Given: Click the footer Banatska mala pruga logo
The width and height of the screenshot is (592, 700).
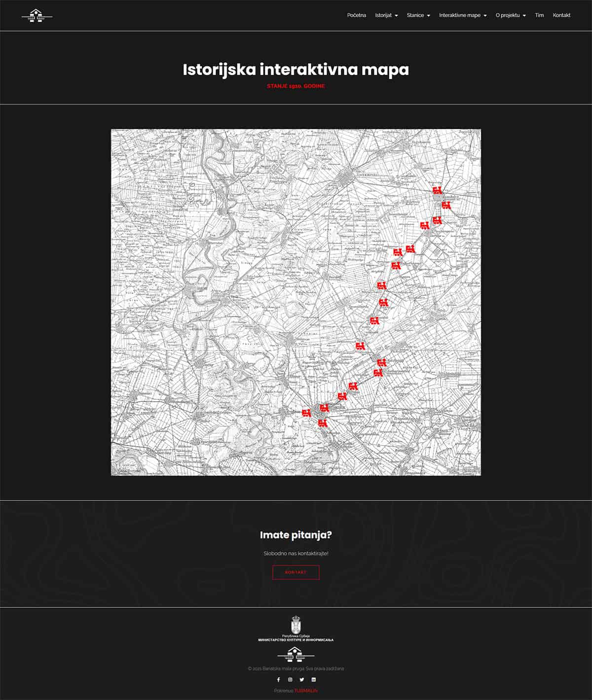Looking at the screenshot, I should (x=296, y=654).
